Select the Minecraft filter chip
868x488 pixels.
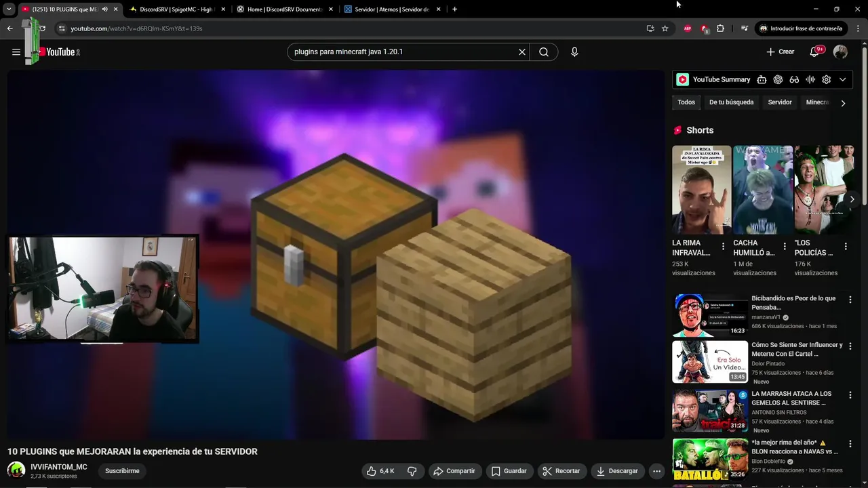(818, 102)
